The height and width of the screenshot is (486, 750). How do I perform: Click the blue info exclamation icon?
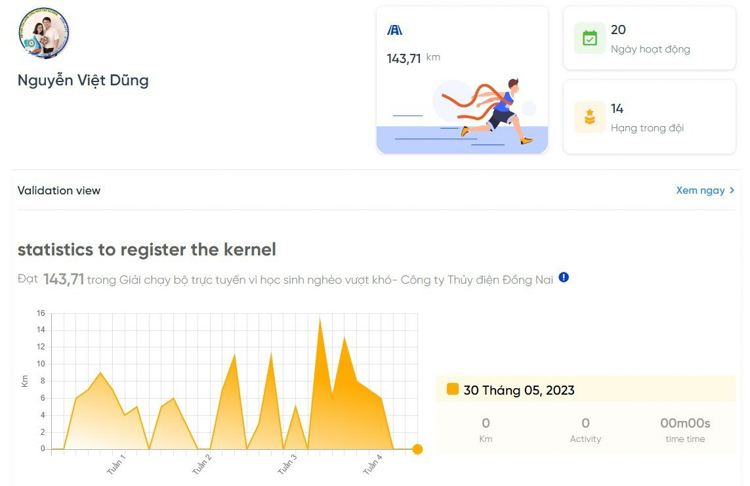(564, 277)
